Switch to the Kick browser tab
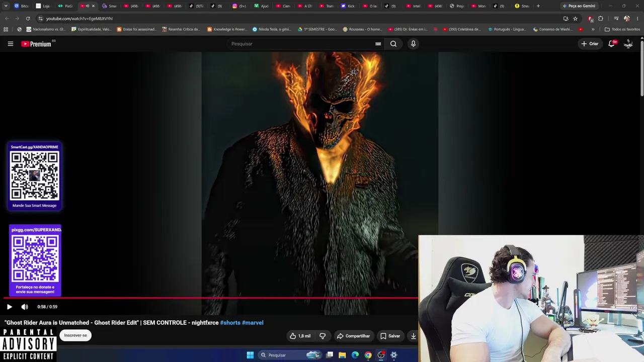The image size is (644, 362). pos(348,6)
